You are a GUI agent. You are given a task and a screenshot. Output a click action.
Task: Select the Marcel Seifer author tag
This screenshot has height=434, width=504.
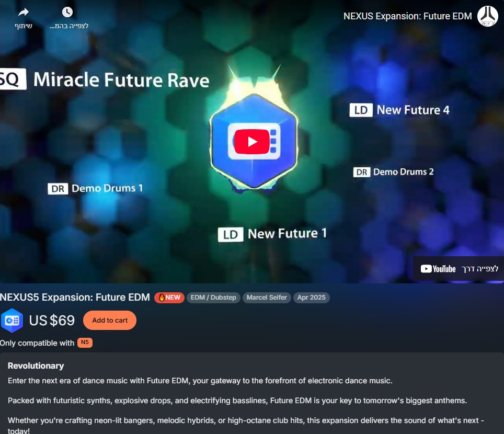point(267,298)
